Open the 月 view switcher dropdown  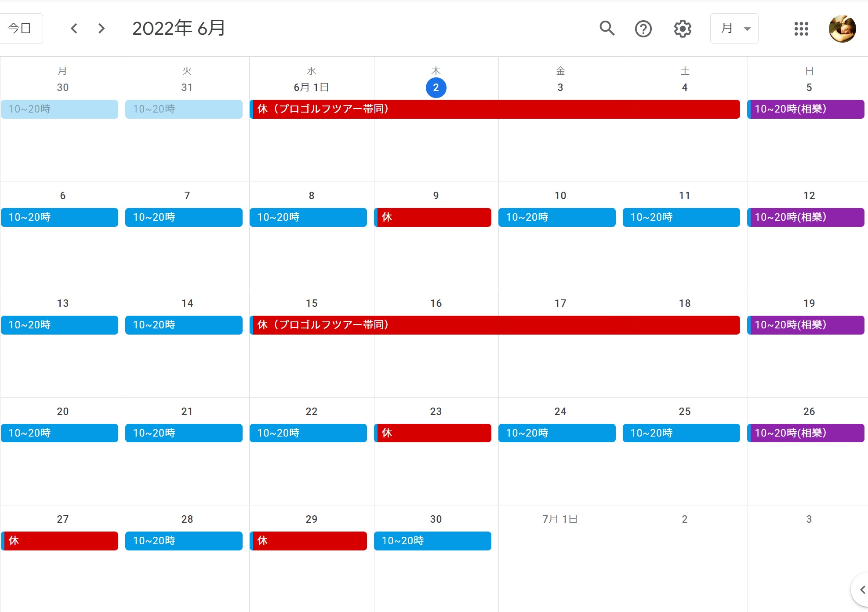click(x=734, y=29)
